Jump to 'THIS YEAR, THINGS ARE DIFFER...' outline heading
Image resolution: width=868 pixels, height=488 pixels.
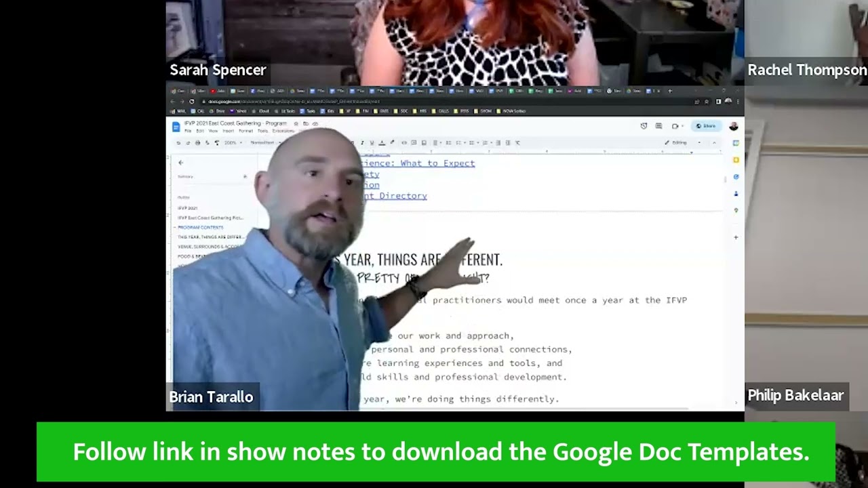pos(210,237)
